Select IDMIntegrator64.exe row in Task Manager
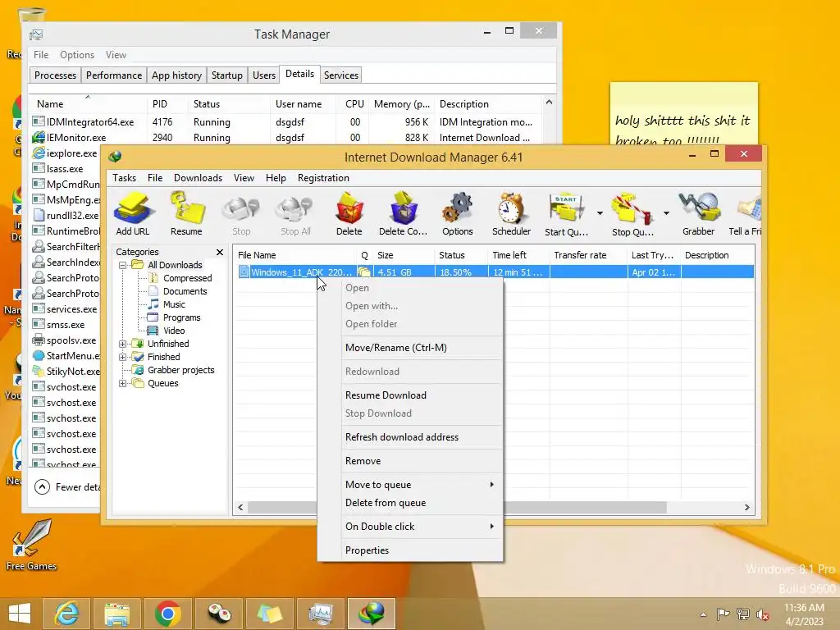This screenshot has height=630, width=840. (x=284, y=122)
